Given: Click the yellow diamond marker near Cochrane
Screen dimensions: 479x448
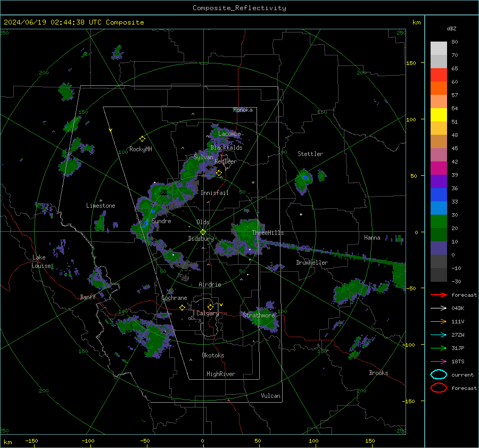Looking at the screenshot, I should pos(183,307).
